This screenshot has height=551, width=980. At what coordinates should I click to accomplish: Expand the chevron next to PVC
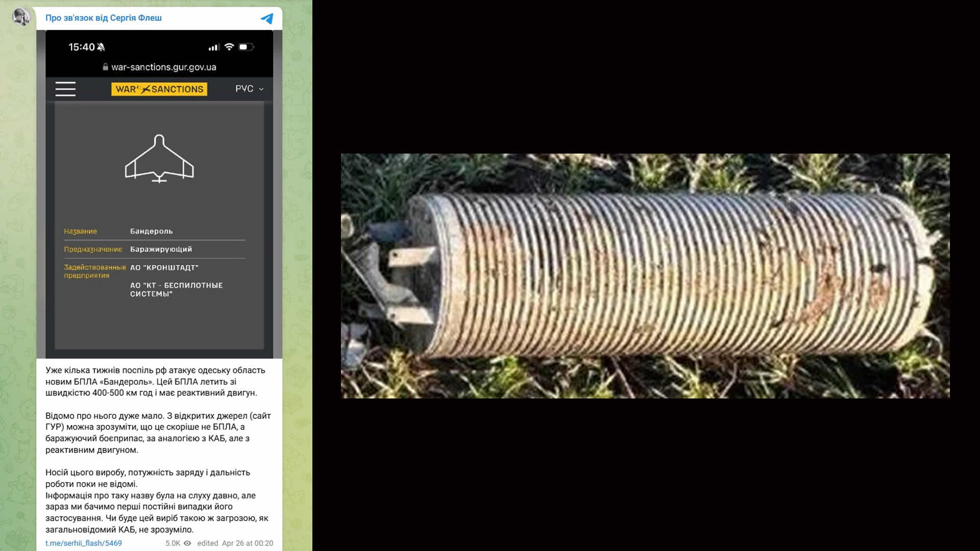coord(261,89)
